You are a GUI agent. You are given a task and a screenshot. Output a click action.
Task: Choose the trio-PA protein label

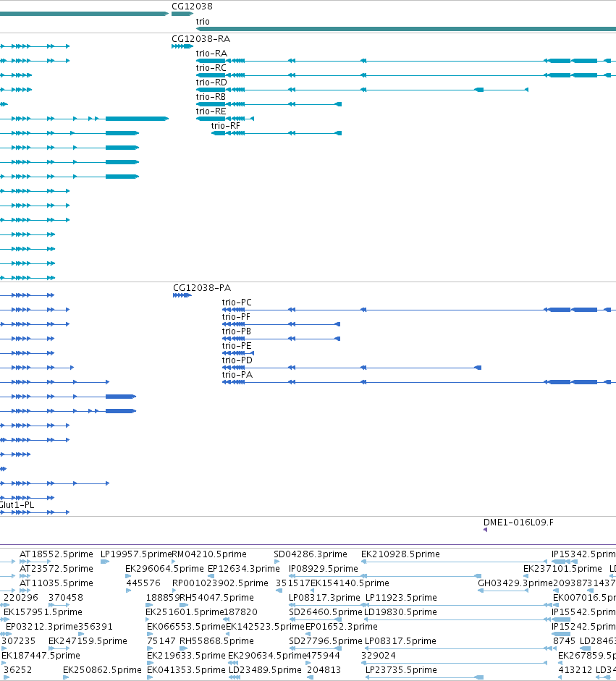tap(237, 375)
